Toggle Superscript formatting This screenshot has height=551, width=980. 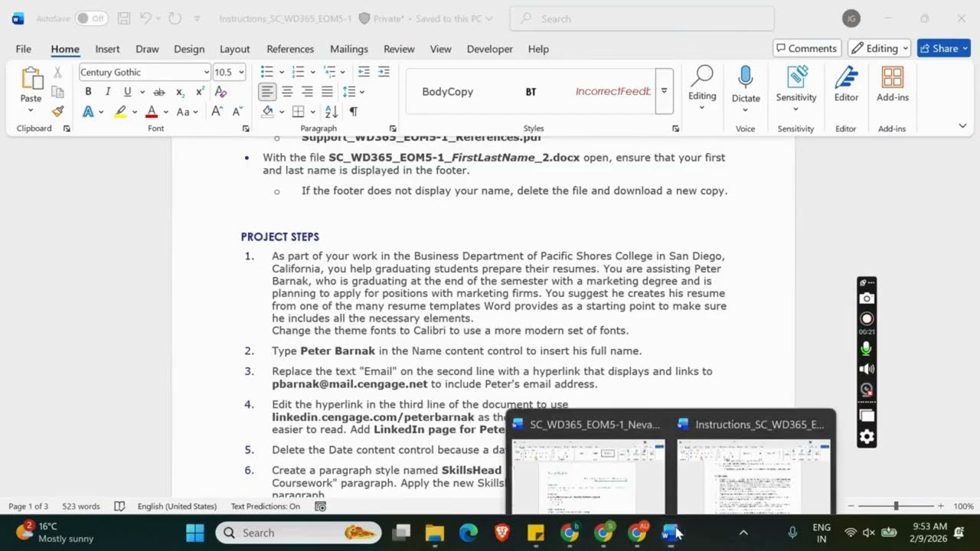pos(200,92)
